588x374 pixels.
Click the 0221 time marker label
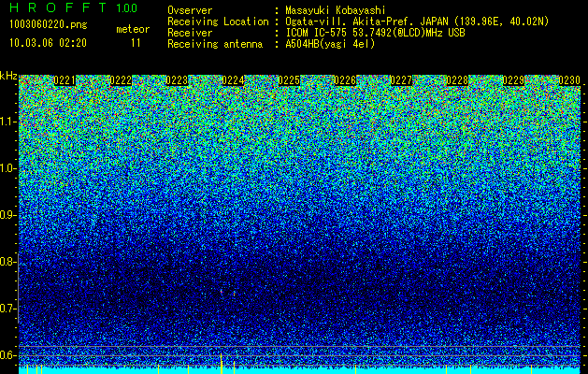65,80
